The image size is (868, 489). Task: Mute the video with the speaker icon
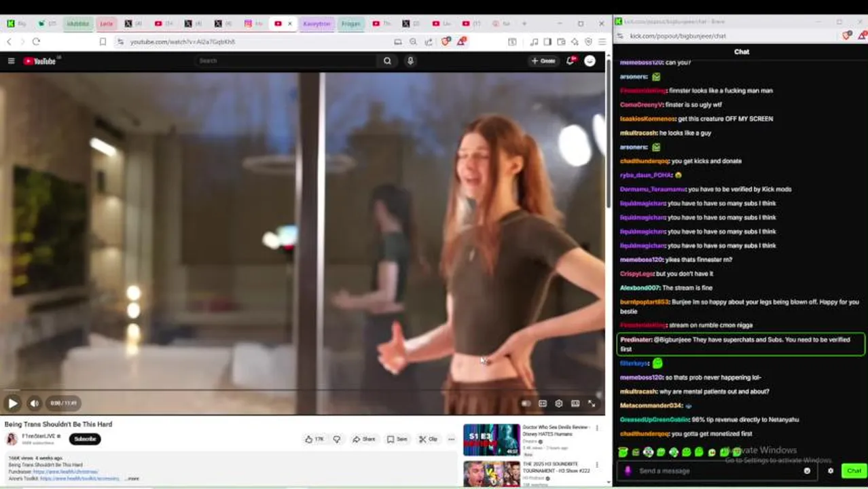[35, 403]
